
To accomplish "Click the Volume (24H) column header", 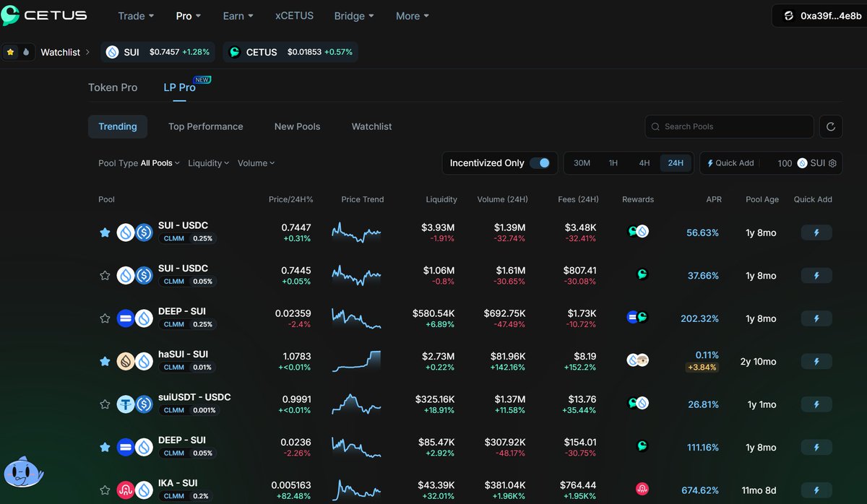I will [x=502, y=199].
